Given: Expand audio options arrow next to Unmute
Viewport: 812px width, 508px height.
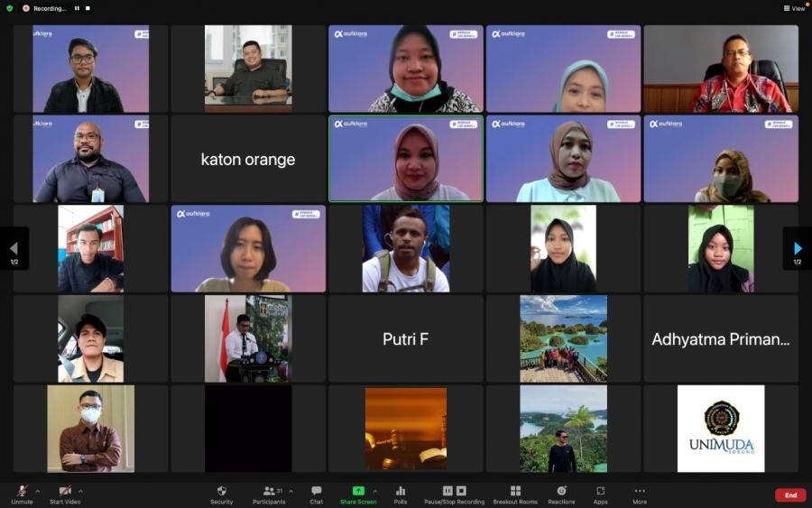Looking at the screenshot, I should point(37,491).
